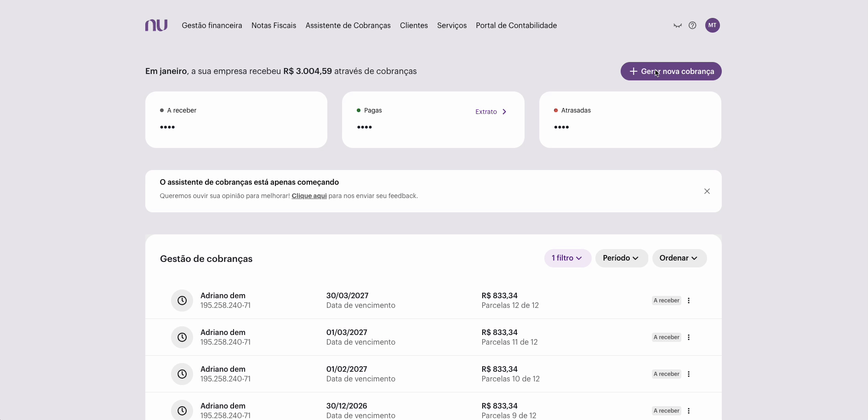
Task: Click the 30/03/2027 due date
Action: coord(348,295)
